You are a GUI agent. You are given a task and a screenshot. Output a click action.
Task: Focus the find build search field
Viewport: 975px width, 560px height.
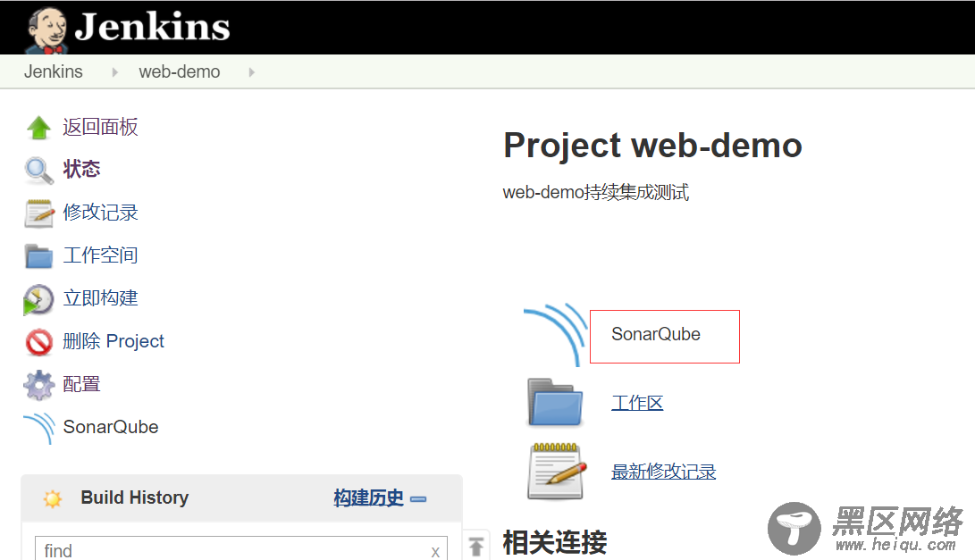point(241,548)
